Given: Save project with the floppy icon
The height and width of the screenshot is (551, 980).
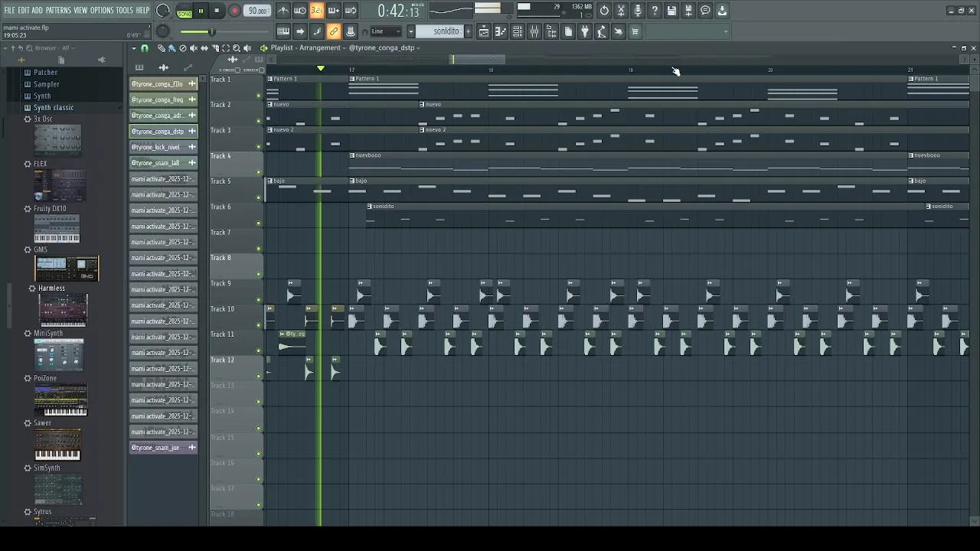Looking at the screenshot, I should pyautogui.click(x=672, y=11).
